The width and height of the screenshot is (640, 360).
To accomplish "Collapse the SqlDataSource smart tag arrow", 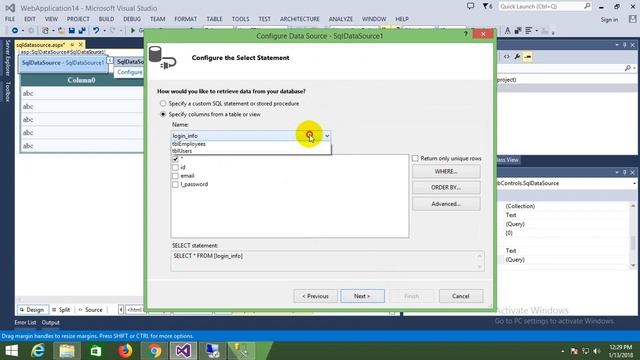I will (109, 60).
